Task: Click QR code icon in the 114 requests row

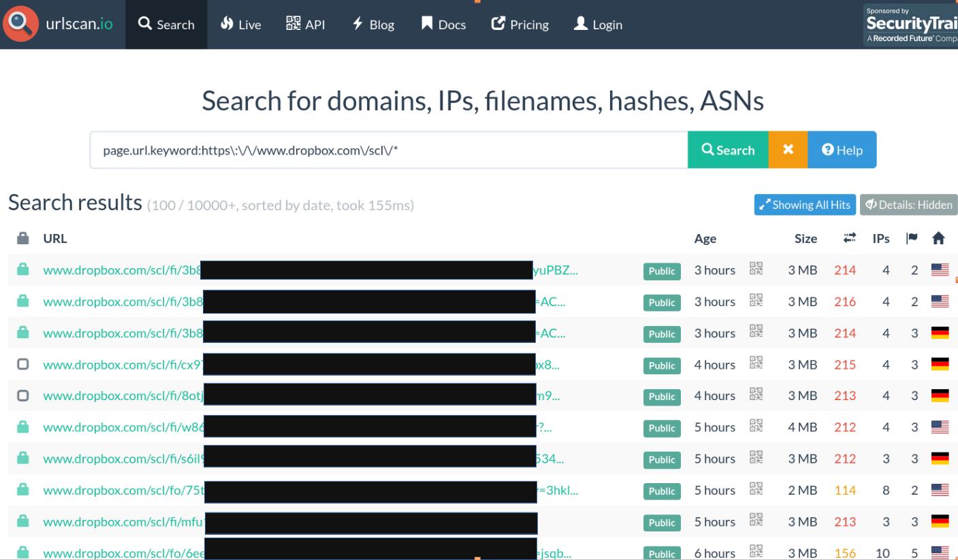Action: click(756, 489)
